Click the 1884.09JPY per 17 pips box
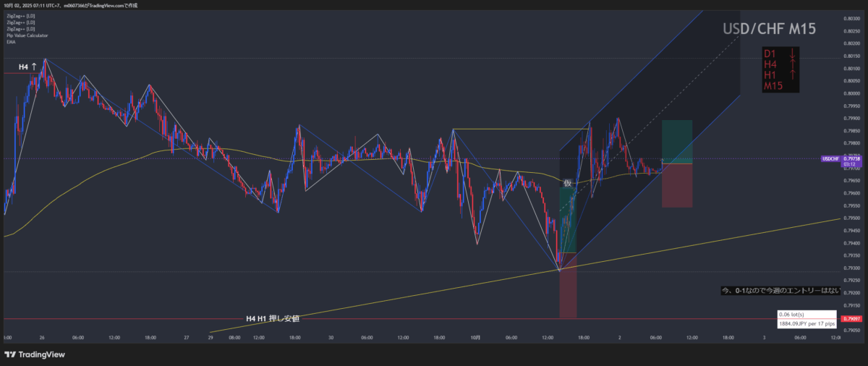Viewport: 868px width, 366px height. click(806, 324)
